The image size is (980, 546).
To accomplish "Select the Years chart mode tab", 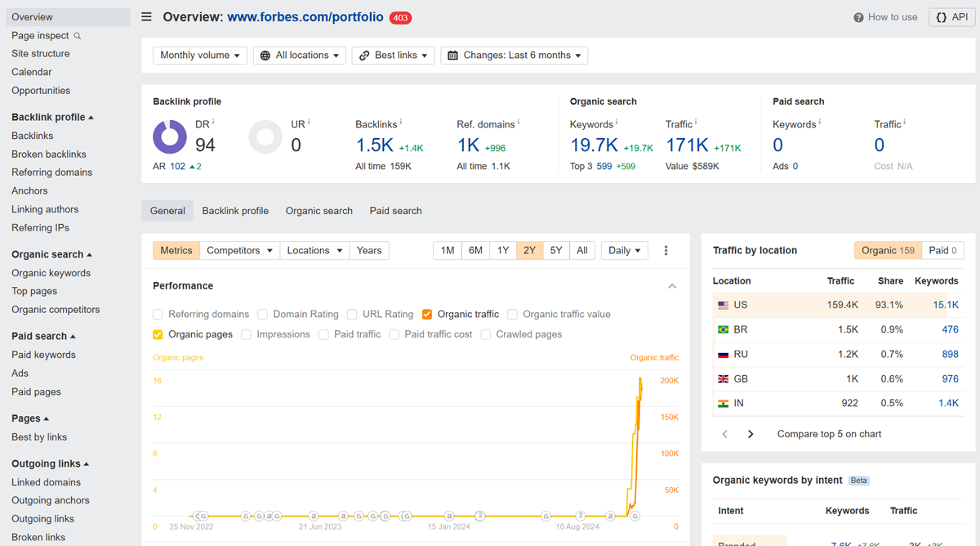I will [369, 251].
